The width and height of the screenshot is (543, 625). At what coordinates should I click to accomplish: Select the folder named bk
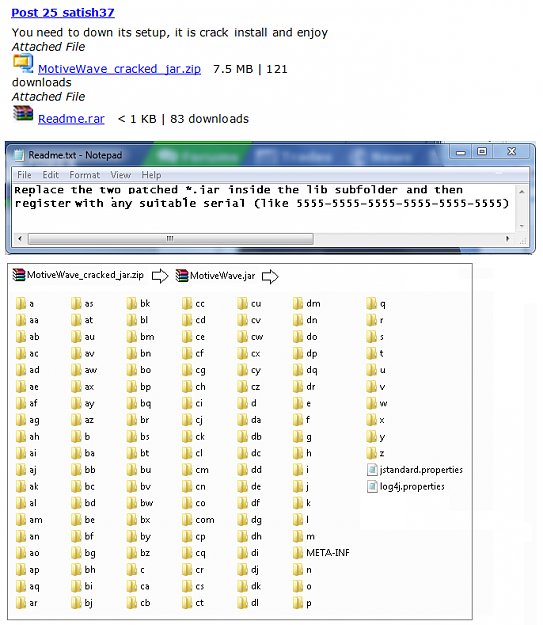pyautogui.click(x=138, y=304)
